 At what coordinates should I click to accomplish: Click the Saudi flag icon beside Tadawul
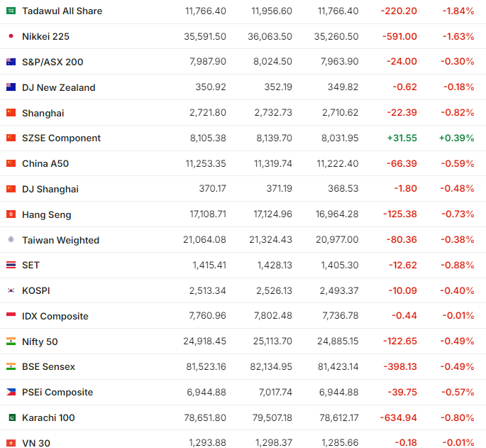(11, 11)
